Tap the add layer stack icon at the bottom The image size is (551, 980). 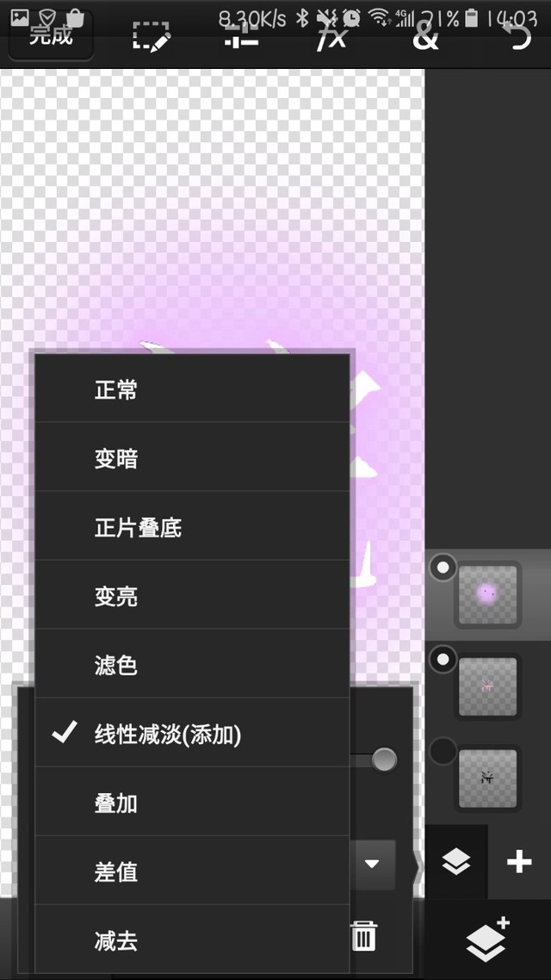pyautogui.click(x=488, y=940)
